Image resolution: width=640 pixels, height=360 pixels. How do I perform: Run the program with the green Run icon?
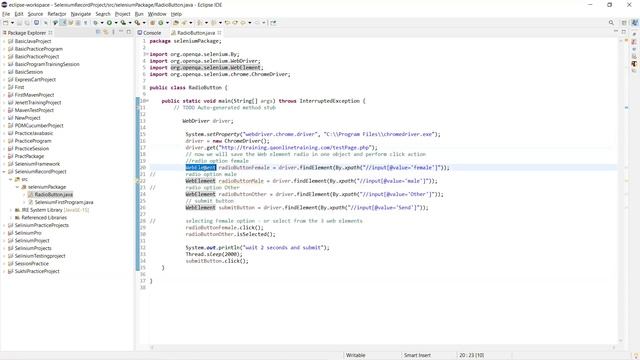[109, 23]
